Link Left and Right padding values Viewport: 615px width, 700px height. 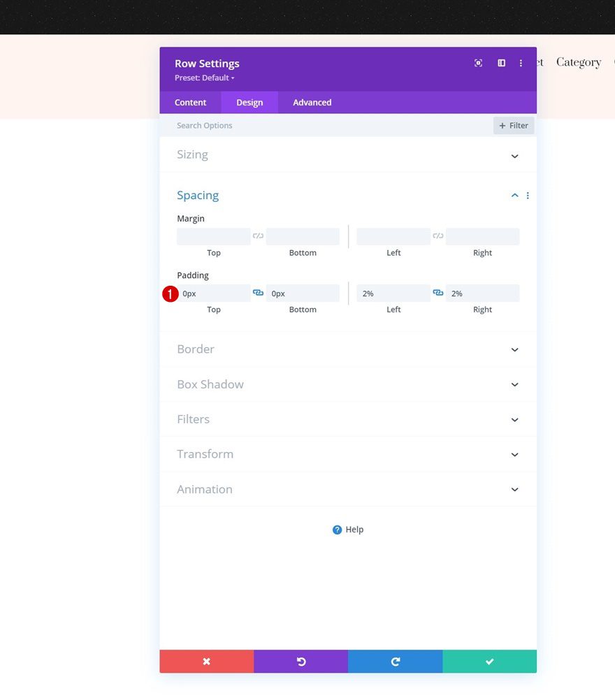pyautogui.click(x=437, y=293)
